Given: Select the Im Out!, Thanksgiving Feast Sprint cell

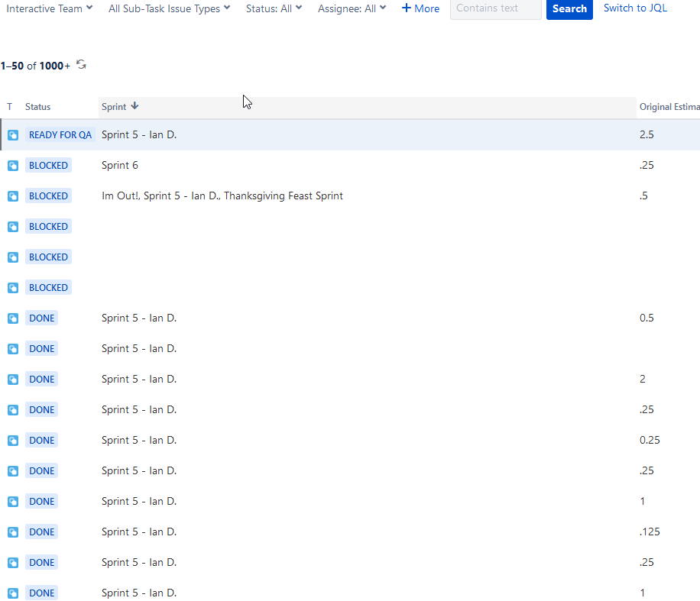Looking at the screenshot, I should pyautogui.click(x=222, y=195).
